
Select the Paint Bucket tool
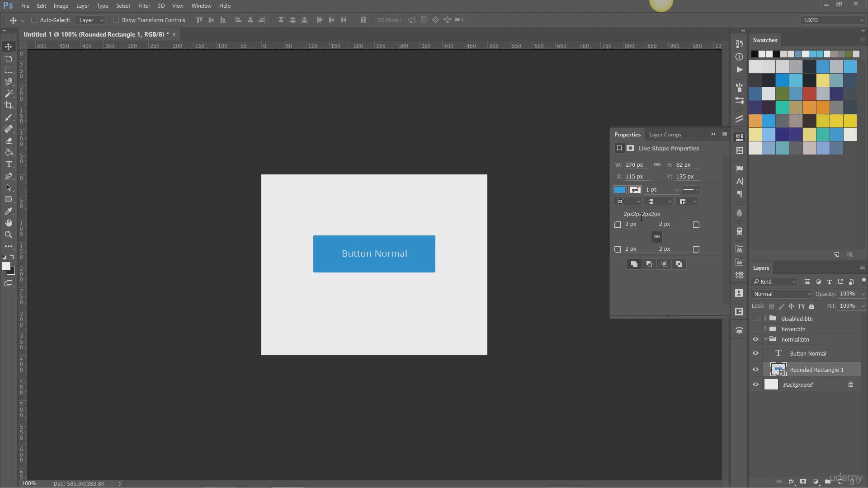click(9, 152)
